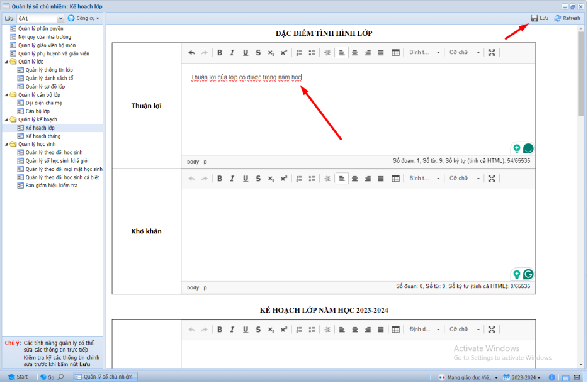Toggle left alignment in the Khó khăn editor
Screen dimensions: 588x383
coord(342,179)
